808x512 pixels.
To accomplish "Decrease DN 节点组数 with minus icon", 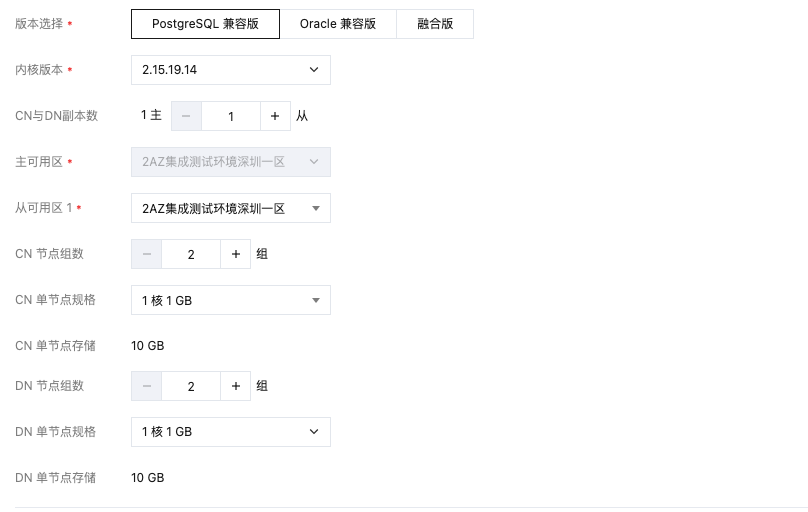I will [146, 386].
